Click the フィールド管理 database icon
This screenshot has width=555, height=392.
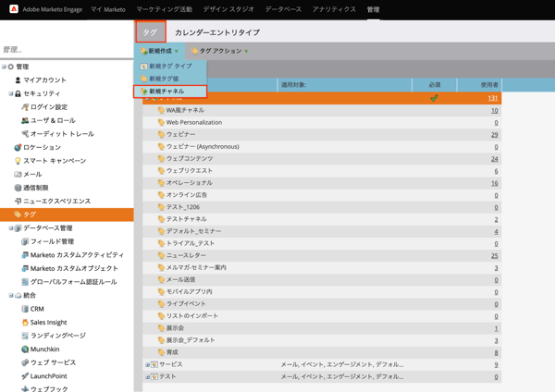(25, 241)
